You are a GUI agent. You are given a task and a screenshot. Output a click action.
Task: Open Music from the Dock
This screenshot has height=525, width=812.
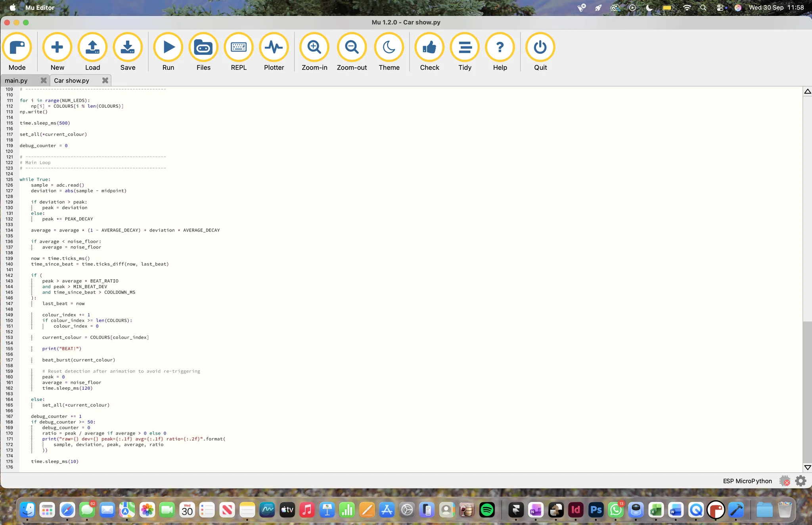pyautogui.click(x=307, y=510)
